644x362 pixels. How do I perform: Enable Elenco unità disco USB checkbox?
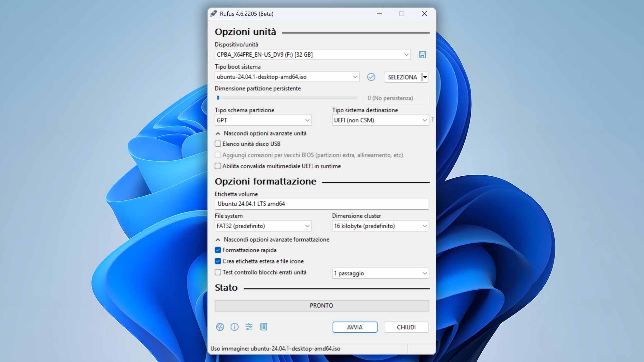[218, 144]
